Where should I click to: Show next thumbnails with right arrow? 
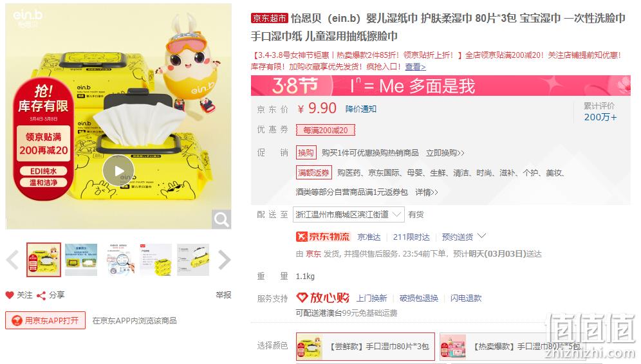225,260
